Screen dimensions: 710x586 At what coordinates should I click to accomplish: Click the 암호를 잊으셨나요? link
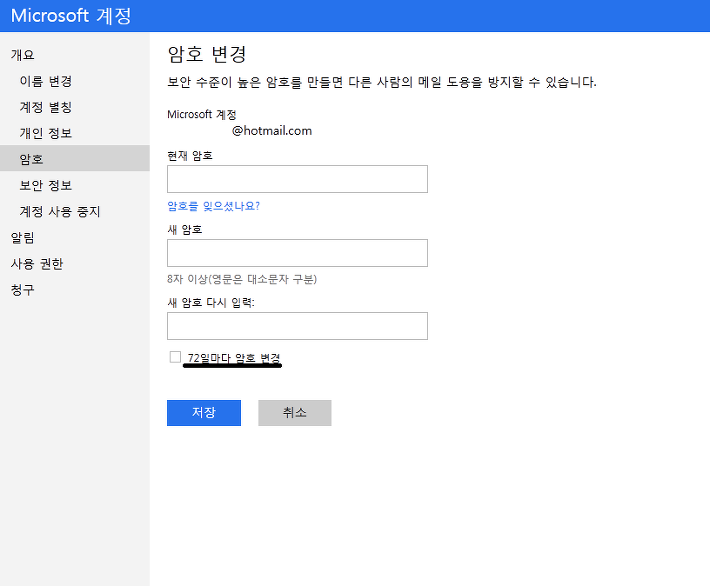click(x=213, y=206)
